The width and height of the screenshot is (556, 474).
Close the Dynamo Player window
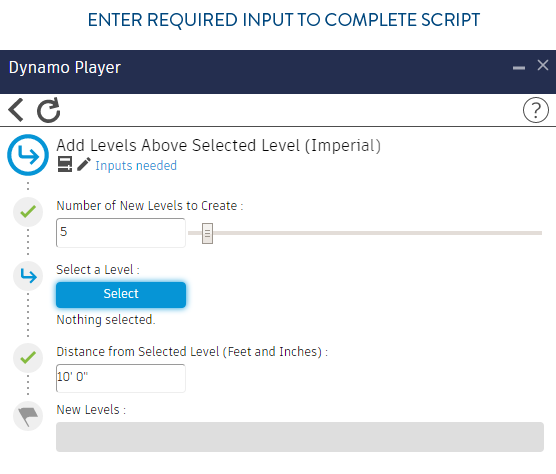(543, 65)
